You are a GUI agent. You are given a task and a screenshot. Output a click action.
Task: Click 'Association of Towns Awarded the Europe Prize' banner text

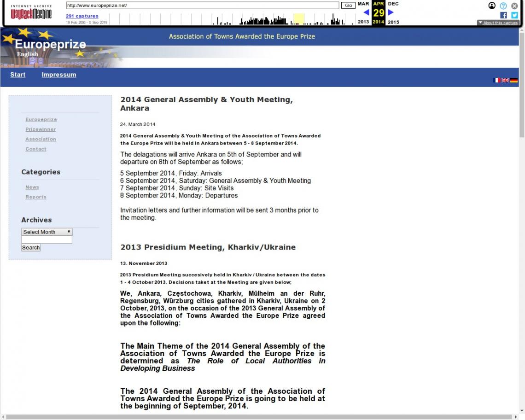[x=242, y=36]
